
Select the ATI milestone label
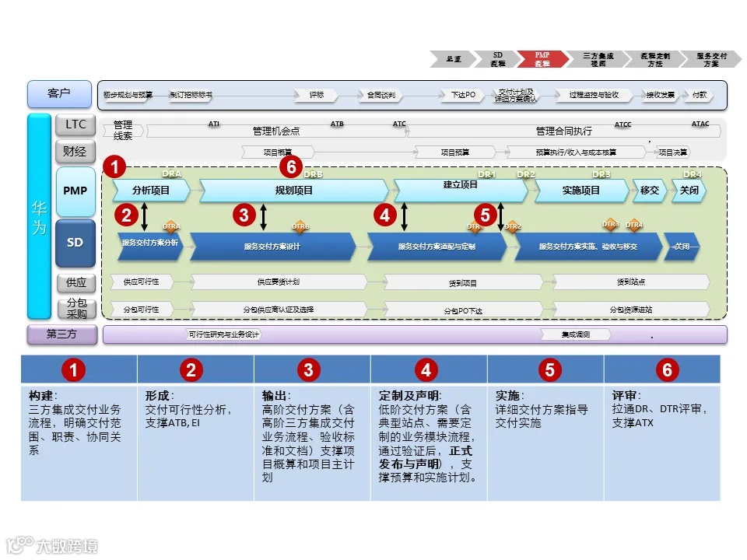point(213,124)
